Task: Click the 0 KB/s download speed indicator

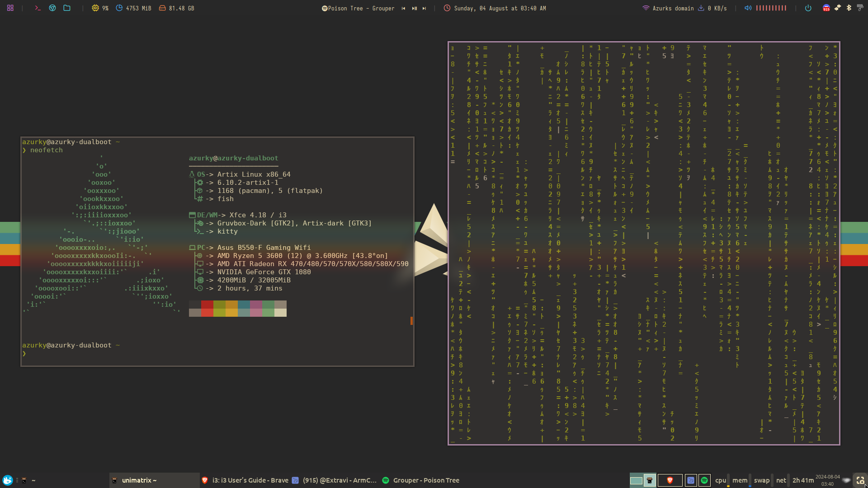Action: [712, 8]
